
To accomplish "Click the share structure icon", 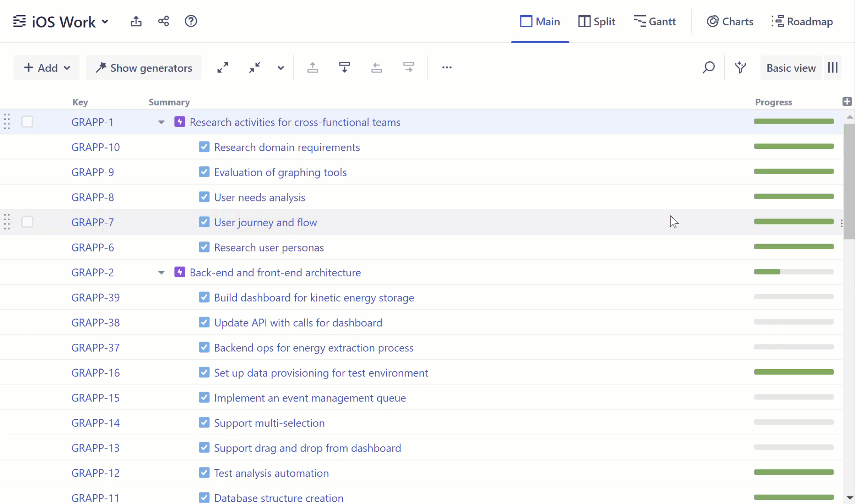I will coord(164,22).
